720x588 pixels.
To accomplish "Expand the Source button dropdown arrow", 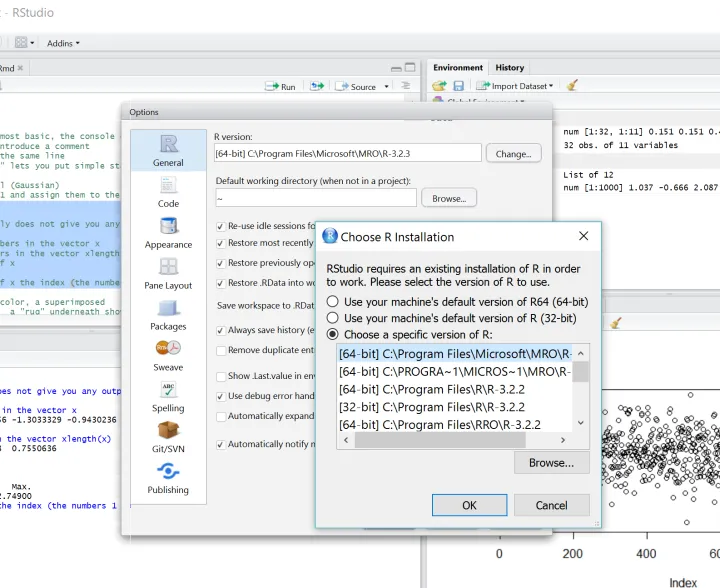I will pos(386,86).
